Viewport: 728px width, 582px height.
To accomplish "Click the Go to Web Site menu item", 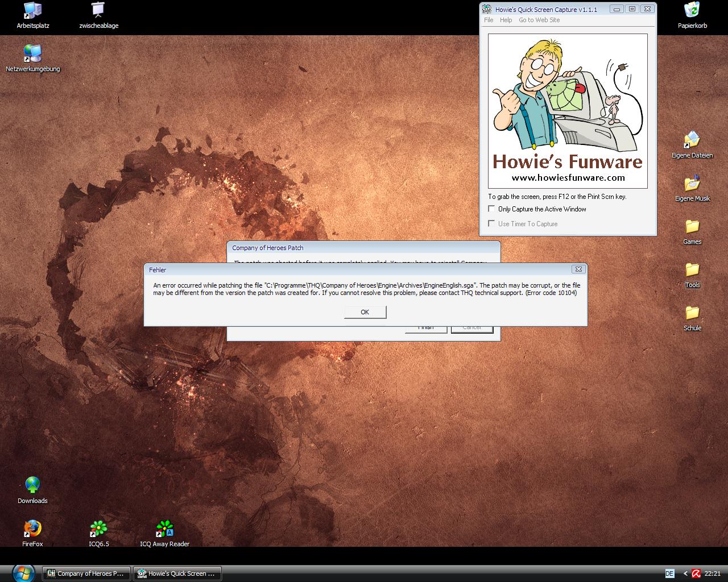I will [x=539, y=20].
